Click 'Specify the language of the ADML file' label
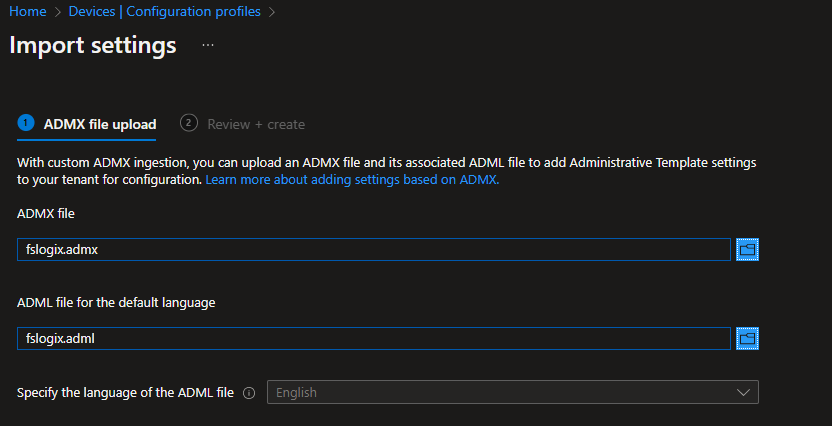Viewport: 832px width, 426px height. [x=125, y=393]
